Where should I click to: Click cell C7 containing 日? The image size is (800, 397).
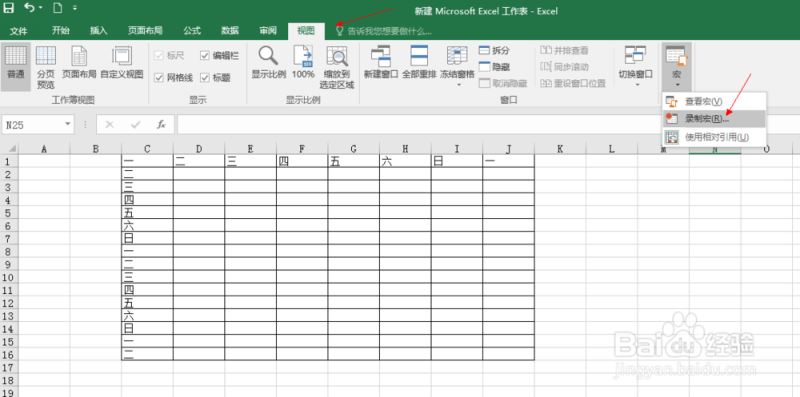[147, 238]
